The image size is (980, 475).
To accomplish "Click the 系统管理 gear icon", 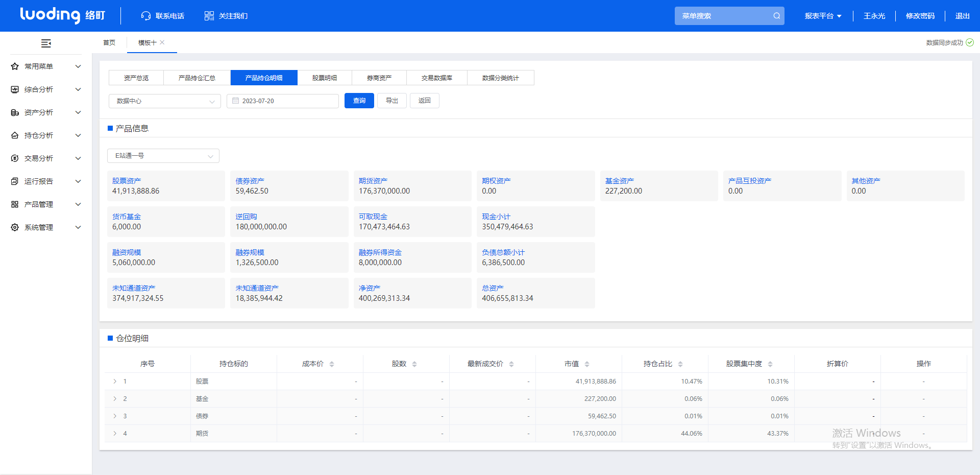I will pos(15,227).
